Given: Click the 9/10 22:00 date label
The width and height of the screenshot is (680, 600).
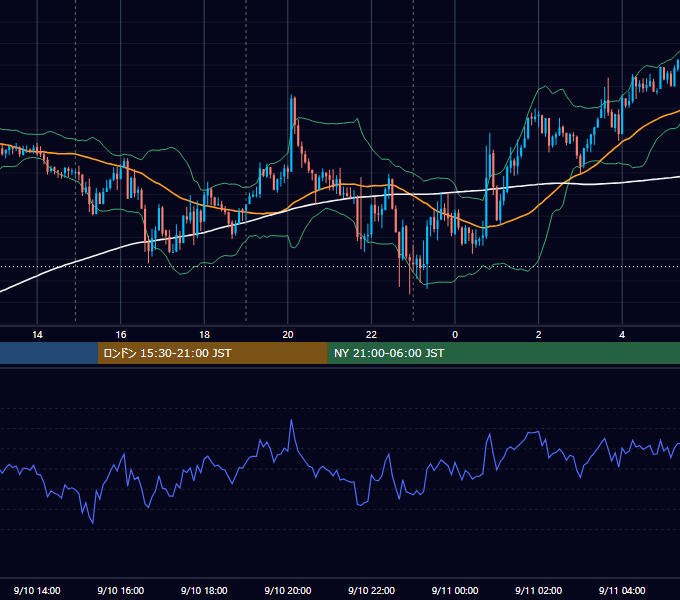Looking at the screenshot, I should coord(372,590).
